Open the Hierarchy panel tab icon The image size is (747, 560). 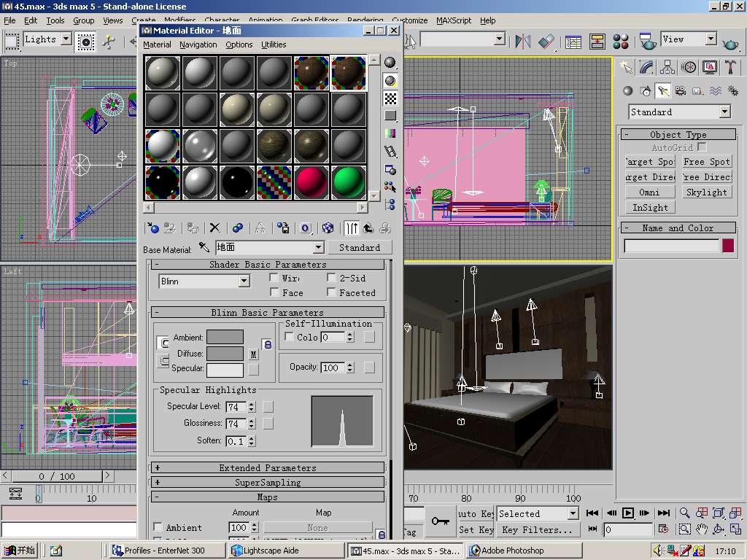coord(667,67)
